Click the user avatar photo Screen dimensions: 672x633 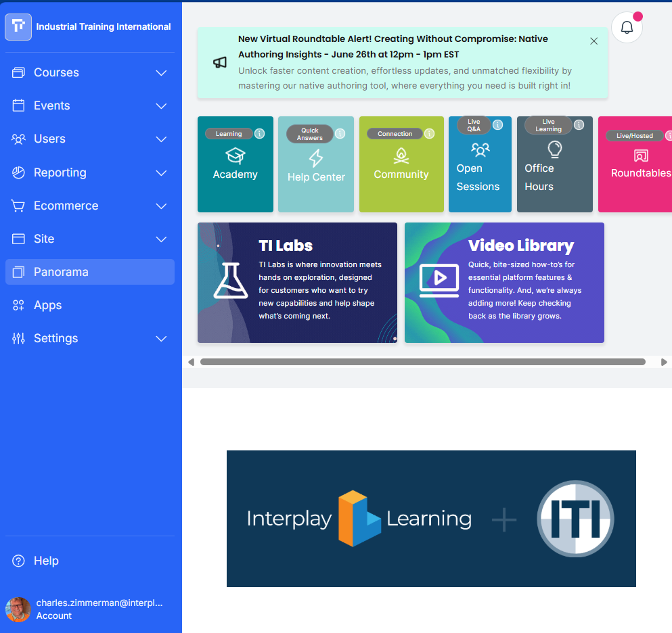(x=18, y=609)
